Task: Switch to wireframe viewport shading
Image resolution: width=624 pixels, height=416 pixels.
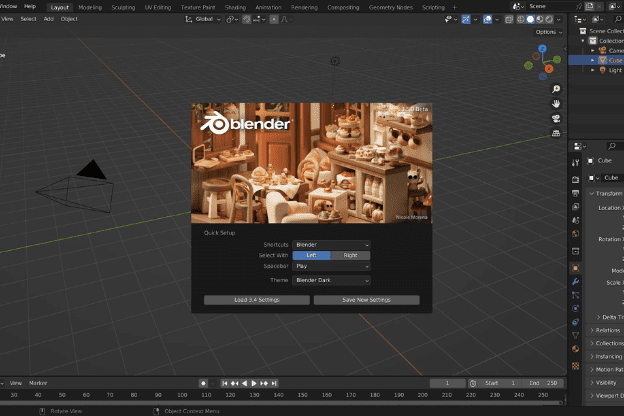Action: pos(521,19)
